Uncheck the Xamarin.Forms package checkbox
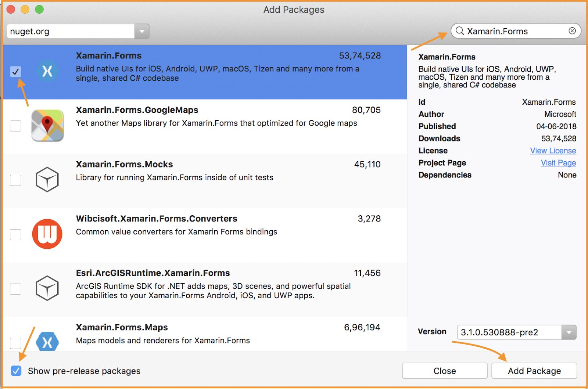 15,72
